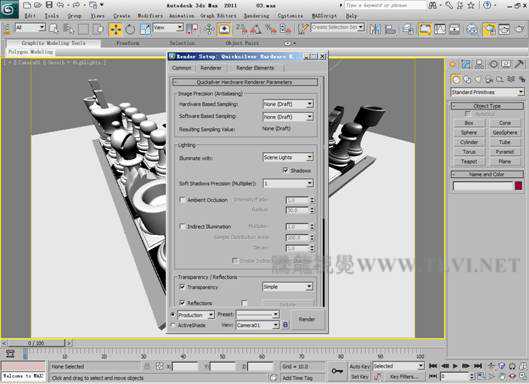Click the lock view icon beside Camera01

[285, 325]
